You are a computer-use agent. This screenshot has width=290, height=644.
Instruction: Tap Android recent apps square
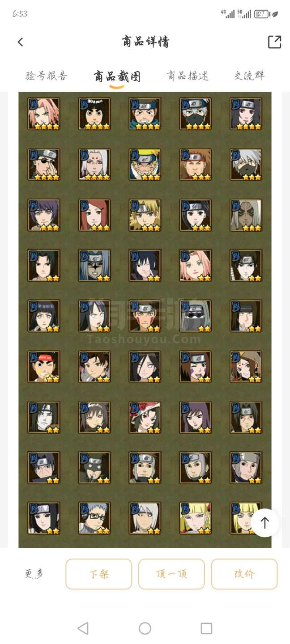pyautogui.click(x=206, y=628)
